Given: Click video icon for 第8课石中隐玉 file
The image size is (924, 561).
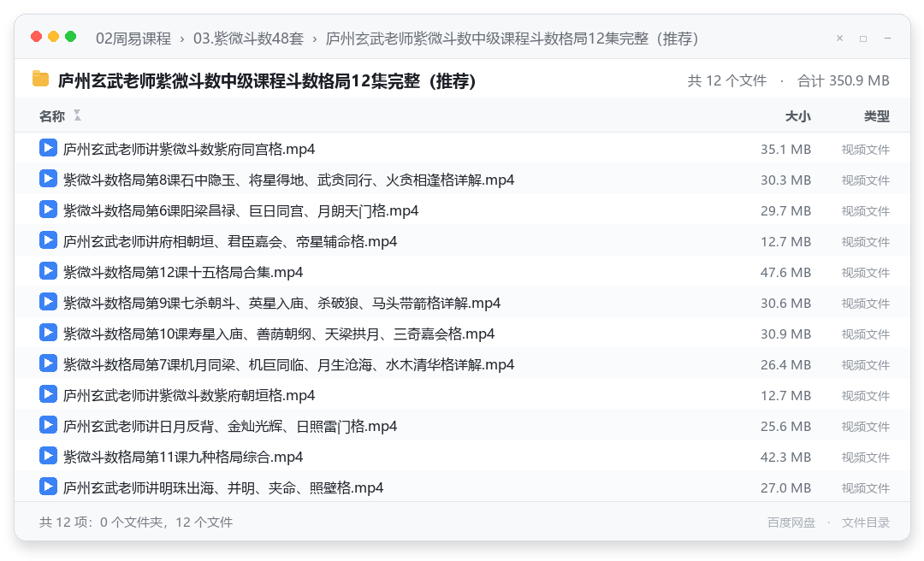Looking at the screenshot, I should [x=48, y=179].
